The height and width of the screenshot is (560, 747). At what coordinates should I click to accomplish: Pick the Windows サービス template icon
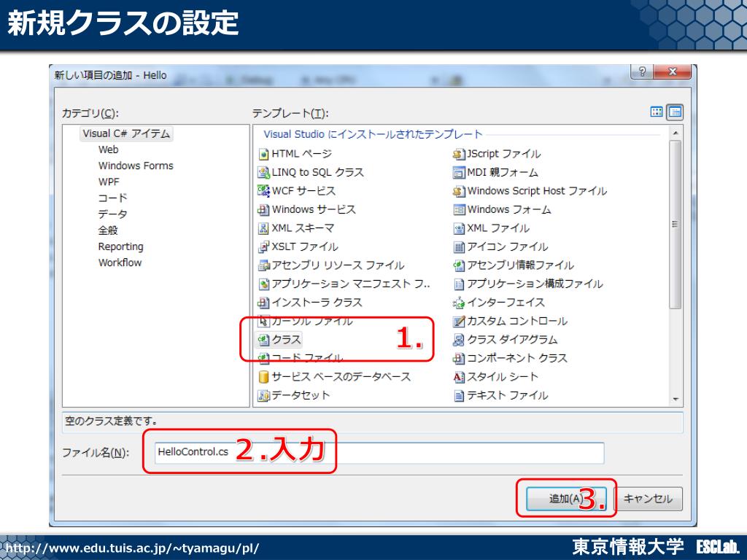coord(263,209)
